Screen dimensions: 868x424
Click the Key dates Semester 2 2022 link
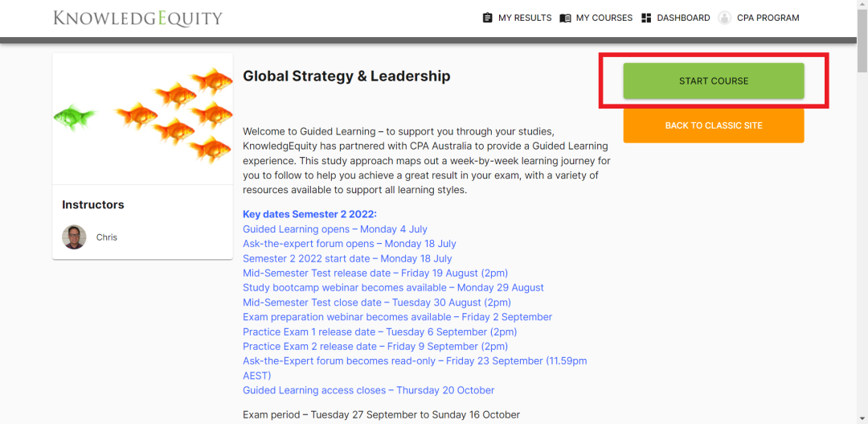tap(309, 214)
